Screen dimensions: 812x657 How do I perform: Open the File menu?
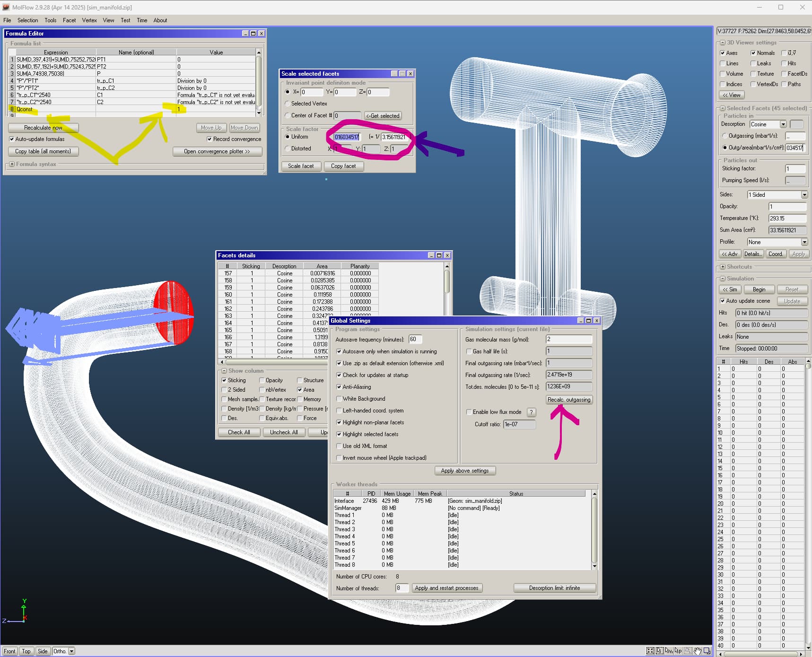click(7, 20)
